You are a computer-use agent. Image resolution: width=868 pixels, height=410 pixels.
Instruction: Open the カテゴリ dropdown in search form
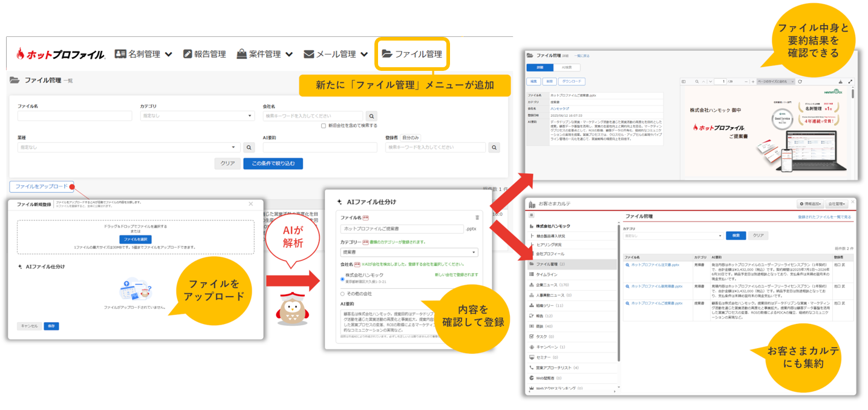(x=197, y=116)
